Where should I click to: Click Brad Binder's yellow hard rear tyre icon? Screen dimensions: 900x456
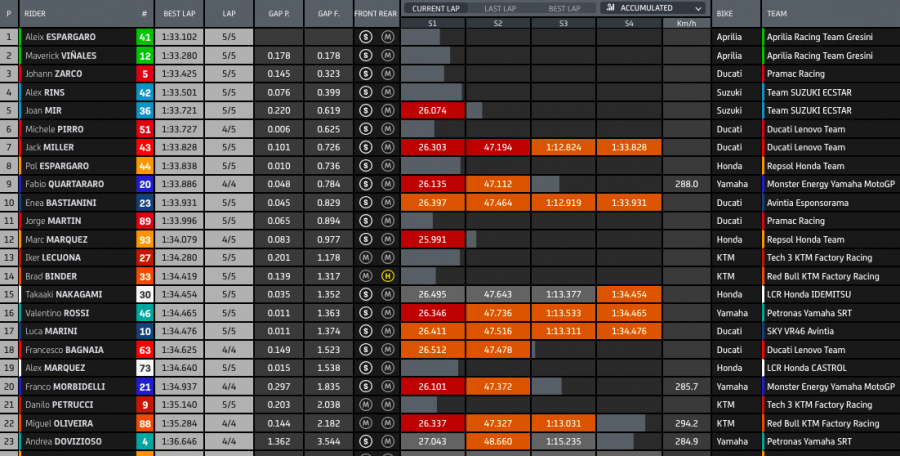(387, 276)
